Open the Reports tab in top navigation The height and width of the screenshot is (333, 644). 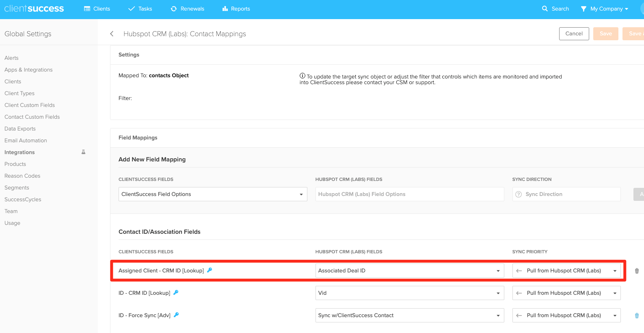[236, 9]
